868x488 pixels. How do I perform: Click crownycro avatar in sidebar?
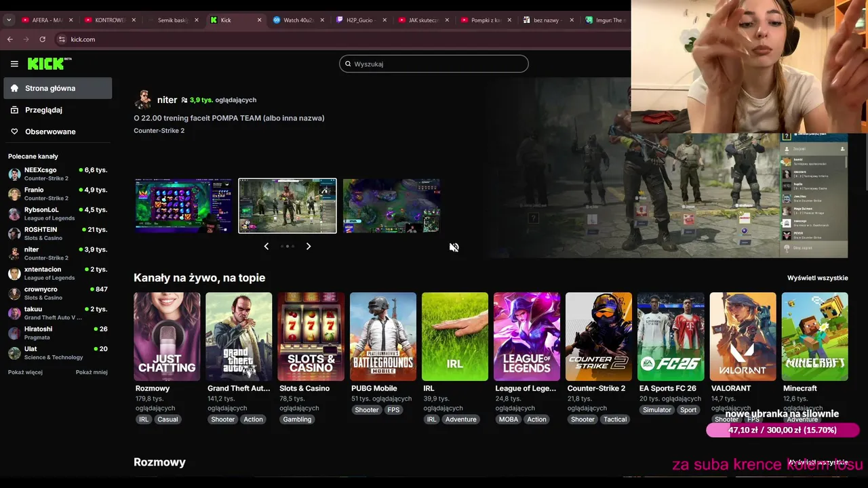coord(14,293)
